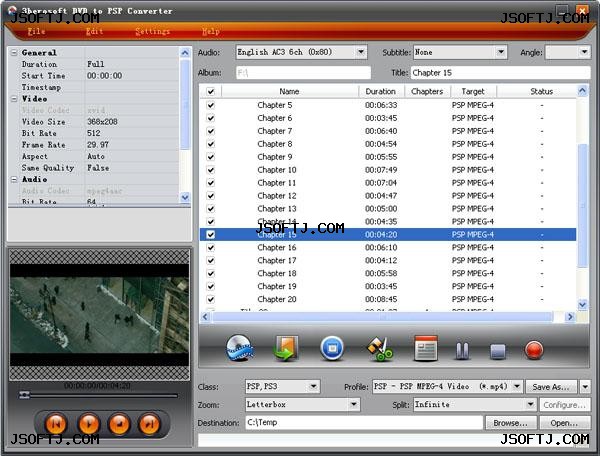Uncheck the Chapter 20 checkbox
This screenshot has width=600, height=456.
point(210,299)
